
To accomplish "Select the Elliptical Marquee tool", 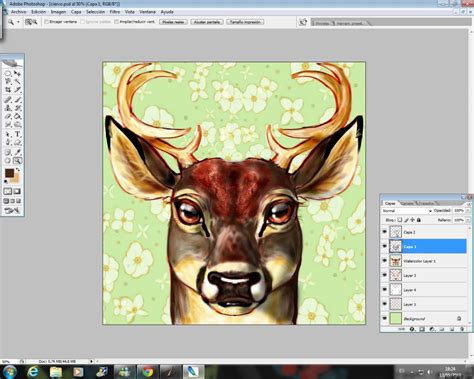I will click(8, 73).
